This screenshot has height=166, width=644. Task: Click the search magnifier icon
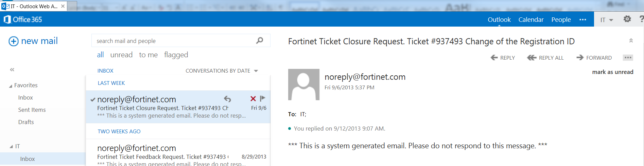(260, 41)
